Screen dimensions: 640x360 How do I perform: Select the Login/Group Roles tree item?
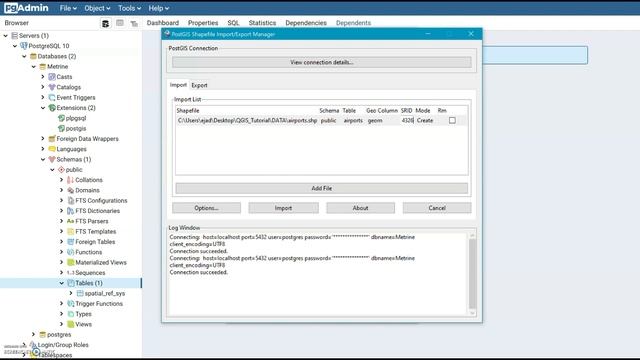[63, 345]
